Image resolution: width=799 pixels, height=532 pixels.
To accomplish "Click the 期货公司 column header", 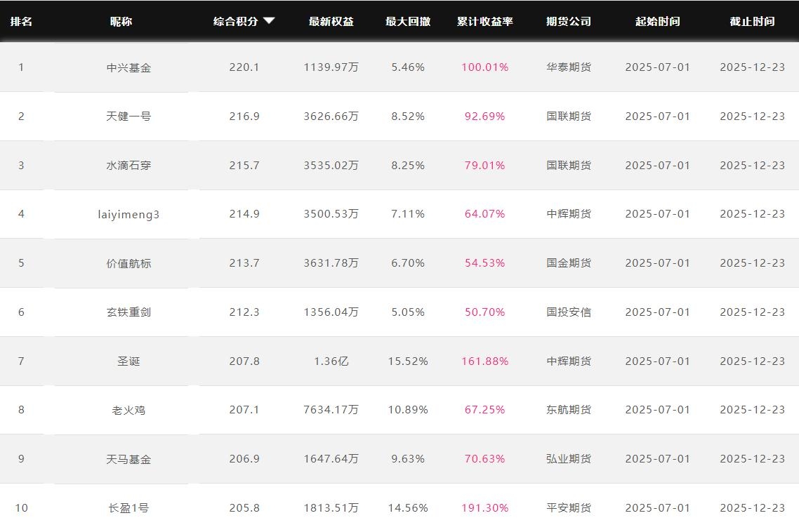I will tap(569, 21).
